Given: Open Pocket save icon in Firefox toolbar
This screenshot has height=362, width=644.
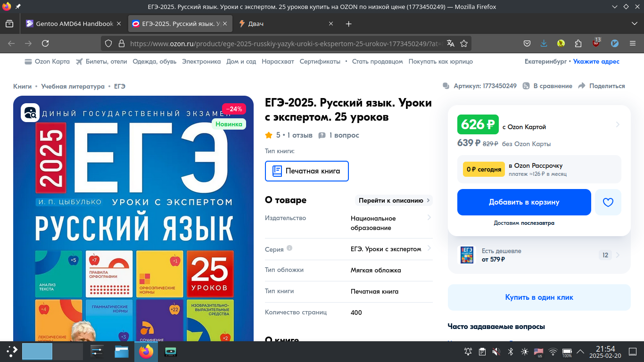Looking at the screenshot, I should [527, 43].
